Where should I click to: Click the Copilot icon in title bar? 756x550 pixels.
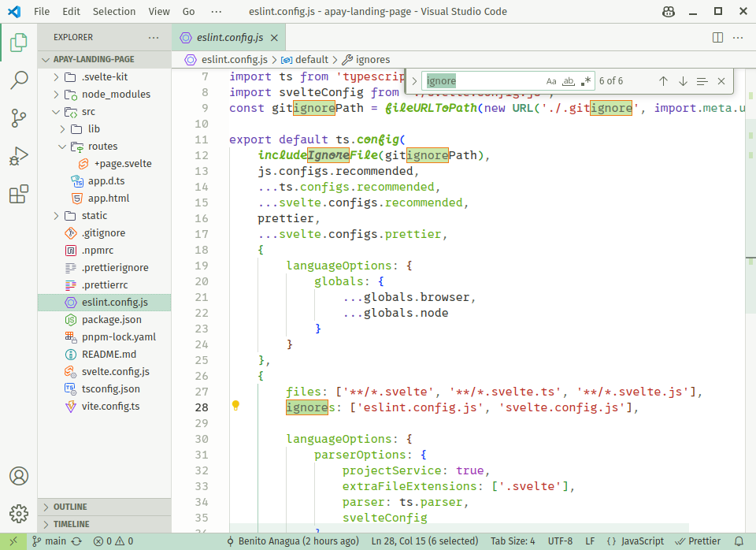tap(669, 12)
